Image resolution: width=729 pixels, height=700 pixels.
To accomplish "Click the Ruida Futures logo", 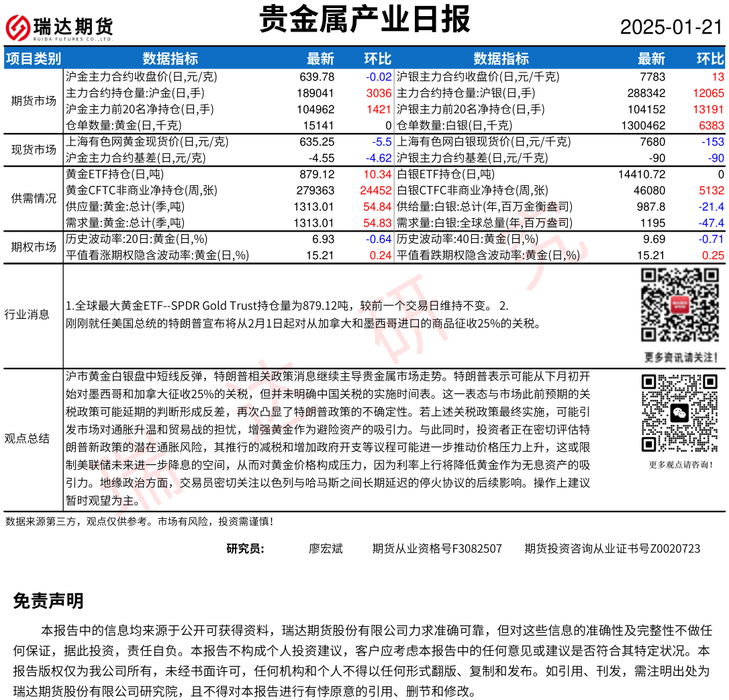I will 59,27.
